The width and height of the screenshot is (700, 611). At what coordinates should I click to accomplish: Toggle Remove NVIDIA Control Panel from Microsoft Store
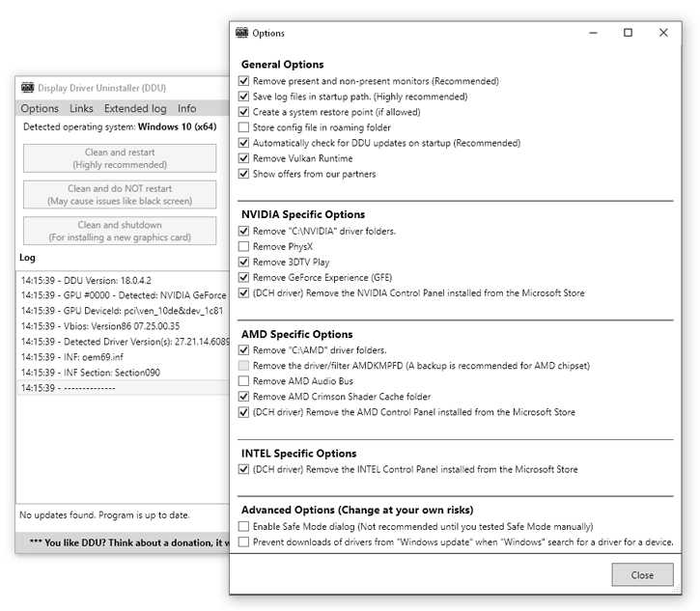tap(243, 292)
